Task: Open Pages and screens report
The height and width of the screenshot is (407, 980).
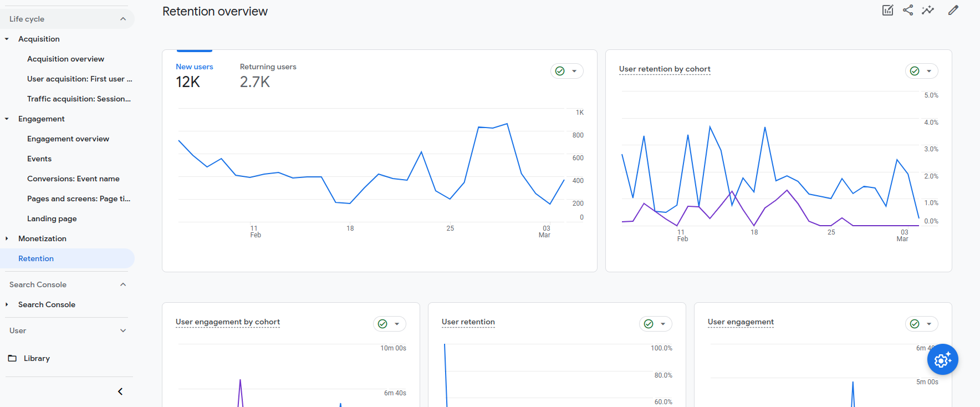Action: coord(79,199)
